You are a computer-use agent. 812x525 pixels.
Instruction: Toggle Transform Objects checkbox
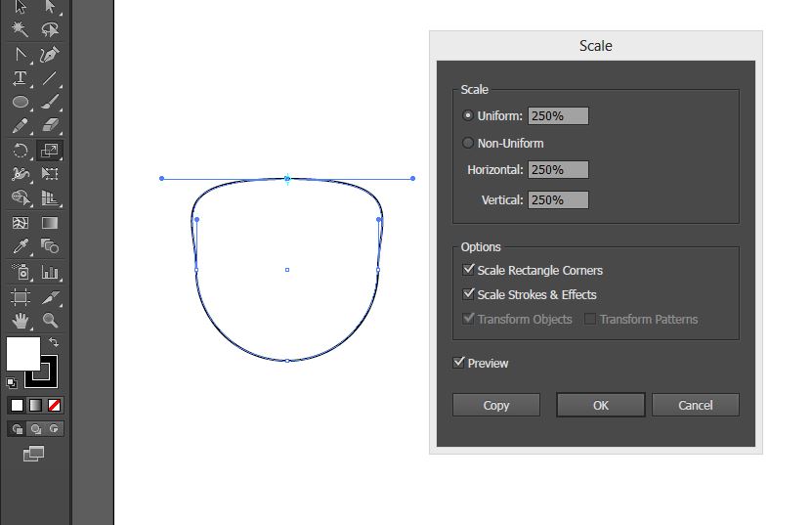[469, 318]
